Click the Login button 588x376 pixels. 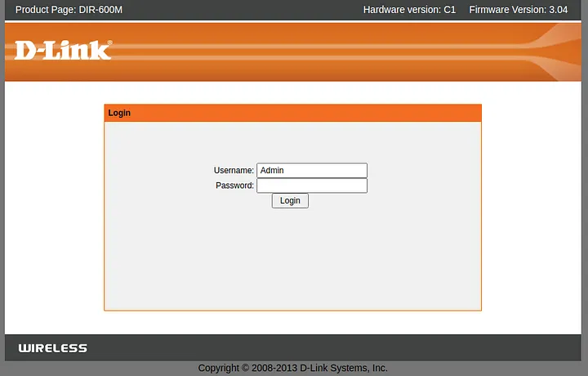pyautogui.click(x=290, y=201)
